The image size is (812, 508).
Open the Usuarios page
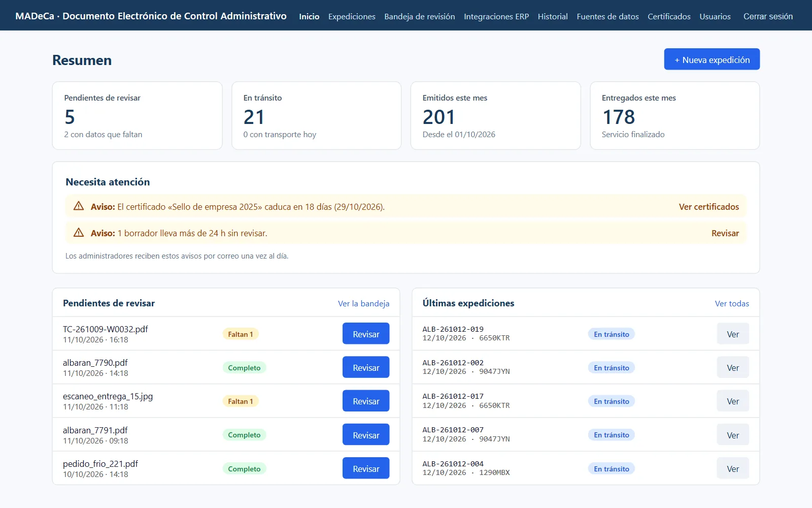click(715, 16)
